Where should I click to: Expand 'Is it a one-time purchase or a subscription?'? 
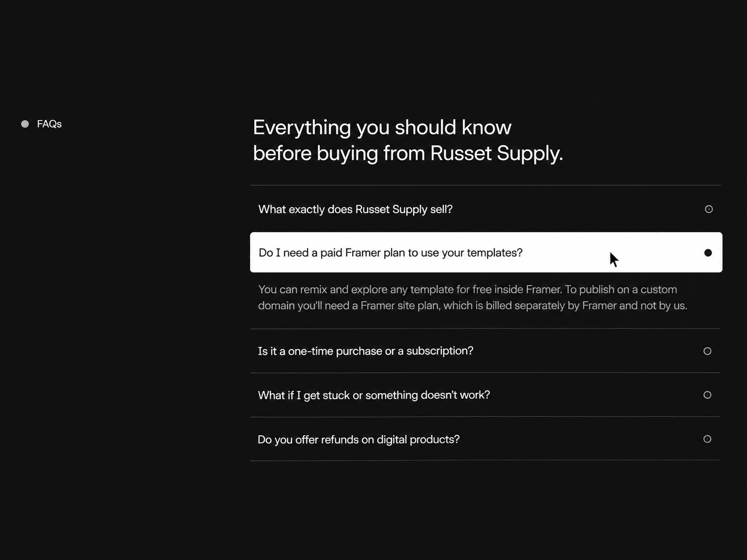coord(485,351)
